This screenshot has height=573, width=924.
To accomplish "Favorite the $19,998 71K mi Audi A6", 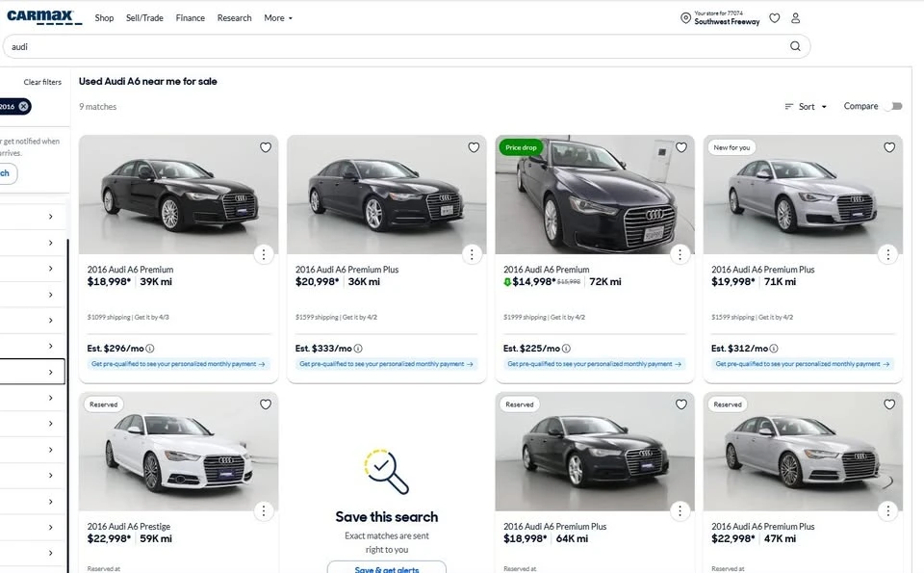I will (889, 147).
